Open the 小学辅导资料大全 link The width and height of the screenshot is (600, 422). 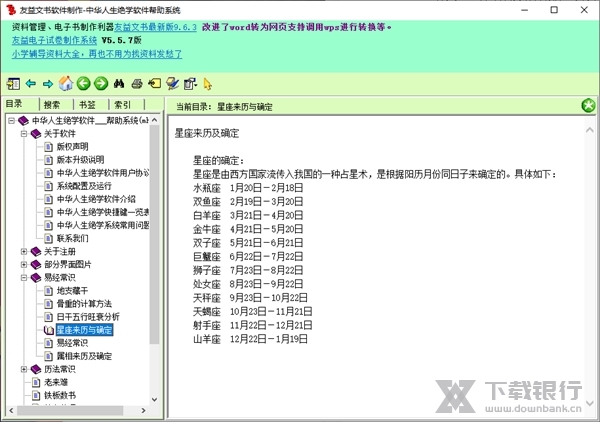click(97, 54)
